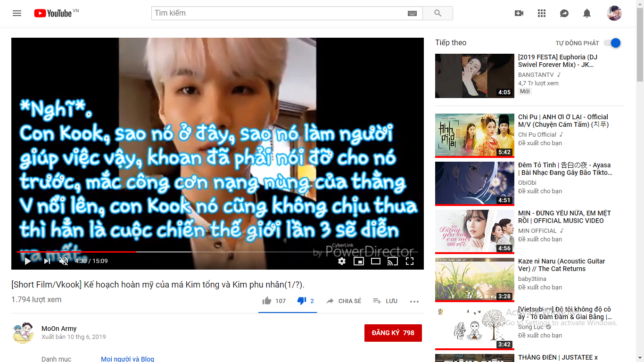Toggle the Tự động phát autoplay switch
This screenshot has height=362, width=644.
coord(612,43)
